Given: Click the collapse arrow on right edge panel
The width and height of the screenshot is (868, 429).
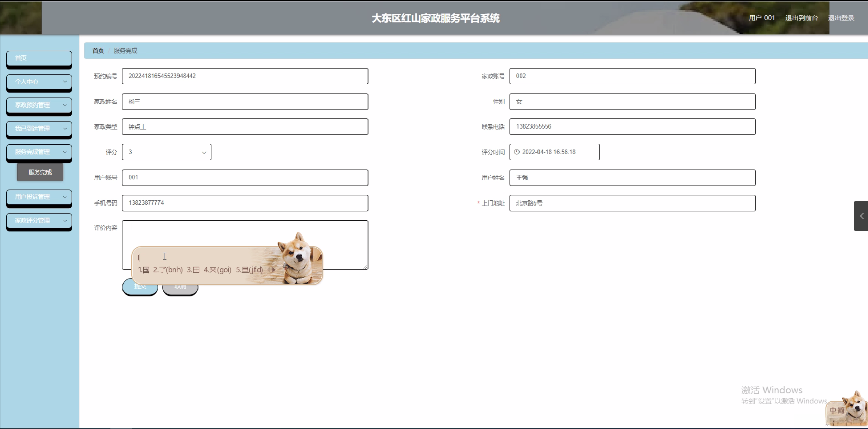Looking at the screenshot, I should point(861,216).
